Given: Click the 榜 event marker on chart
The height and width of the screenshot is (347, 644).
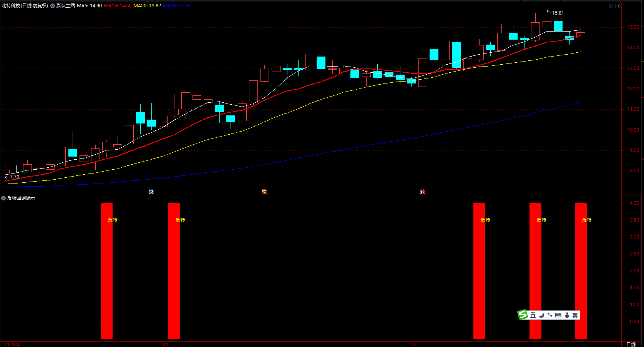Looking at the screenshot, I should click(264, 192).
